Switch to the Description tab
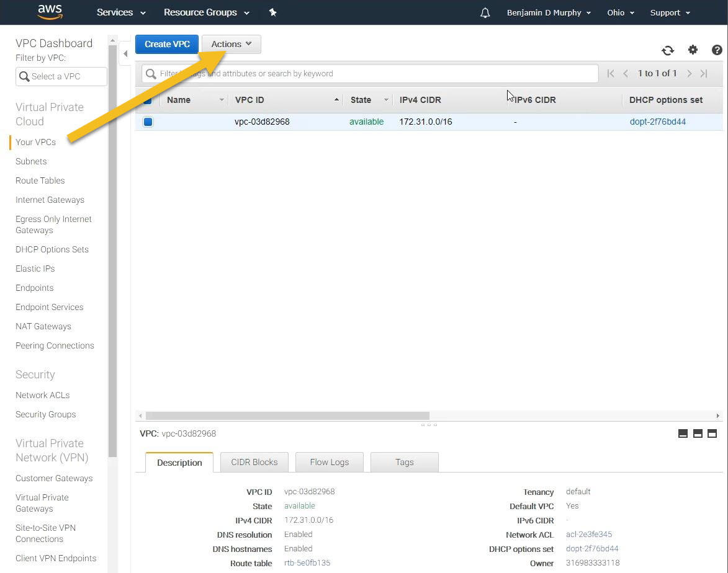 coord(179,463)
